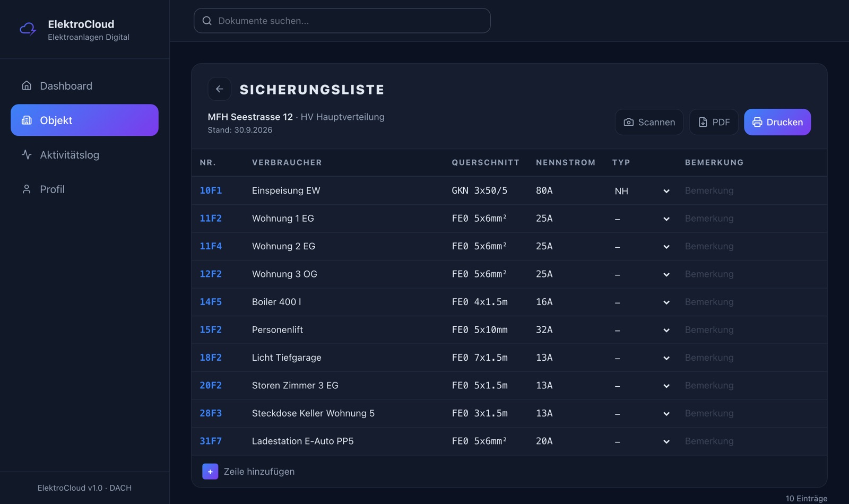Open Typ dropdown for Licht Tiefgarage

point(643,358)
